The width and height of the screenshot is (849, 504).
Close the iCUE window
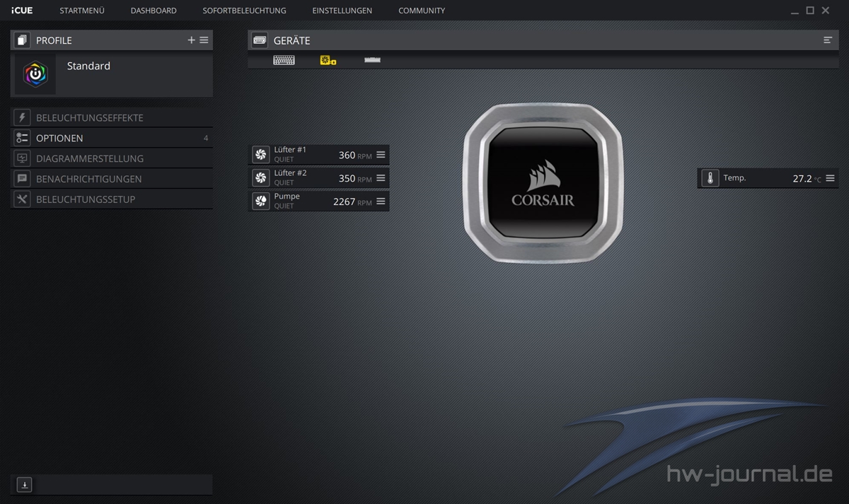click(825, 11)
